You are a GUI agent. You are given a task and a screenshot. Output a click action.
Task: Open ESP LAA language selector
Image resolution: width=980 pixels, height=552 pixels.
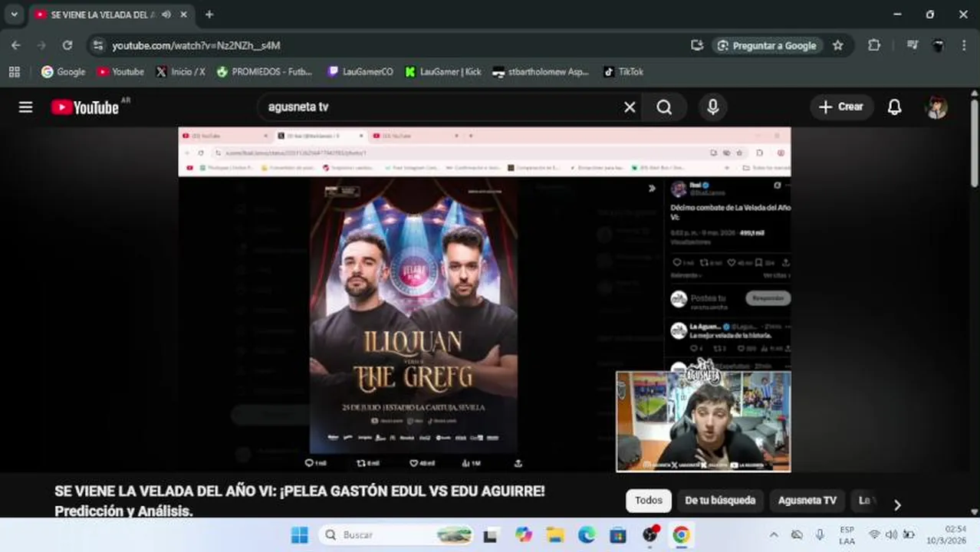click(x=847, y=535)
